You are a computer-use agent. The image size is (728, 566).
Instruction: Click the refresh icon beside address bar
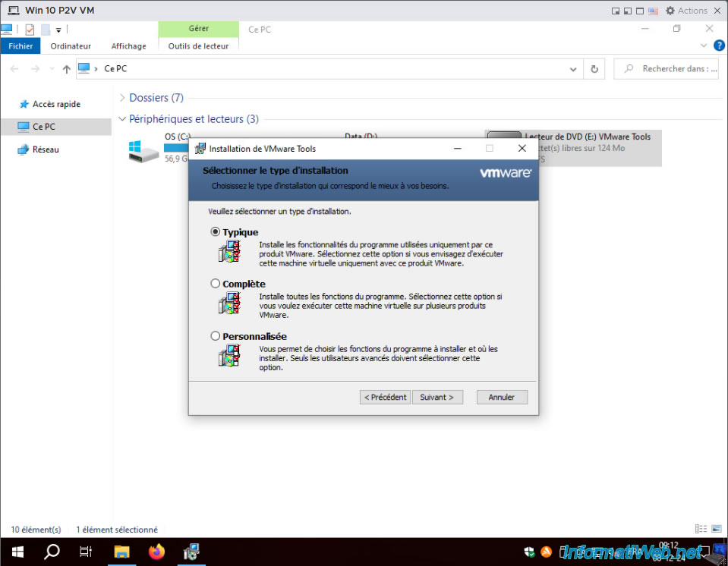pos(594,69)
